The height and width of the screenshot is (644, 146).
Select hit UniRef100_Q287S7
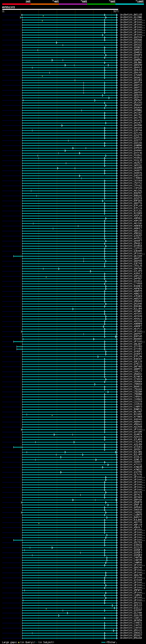coord(131,140)
